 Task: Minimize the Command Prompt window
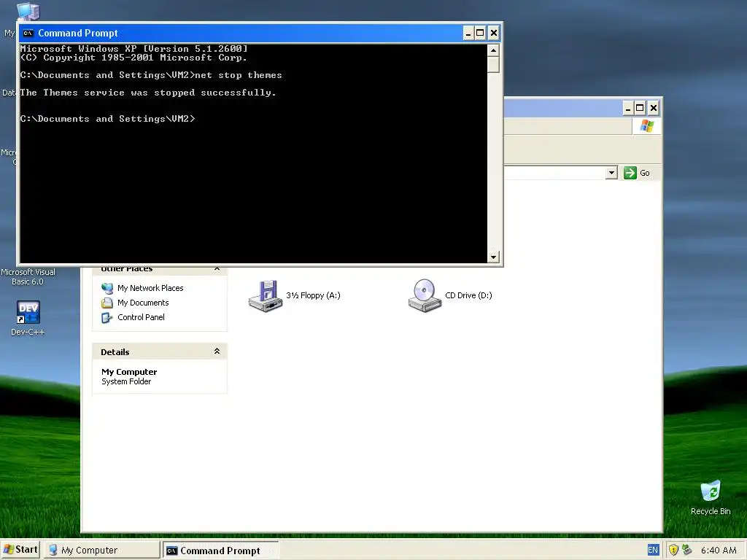(468, 33)
